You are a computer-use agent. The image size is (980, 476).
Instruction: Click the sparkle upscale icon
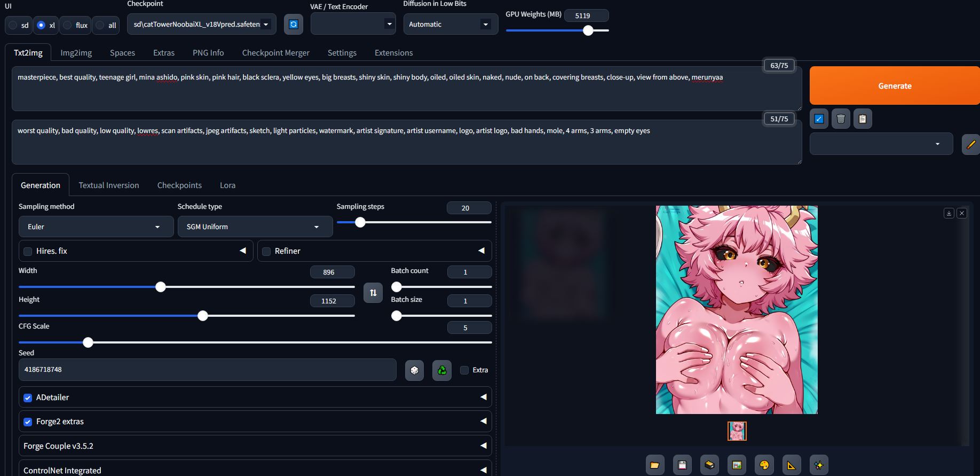tap(819, 465)
